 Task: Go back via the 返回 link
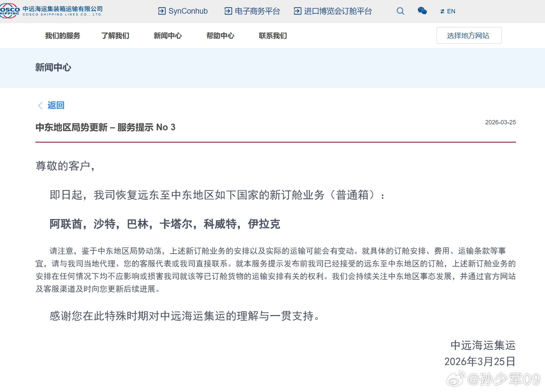point(56,105)
